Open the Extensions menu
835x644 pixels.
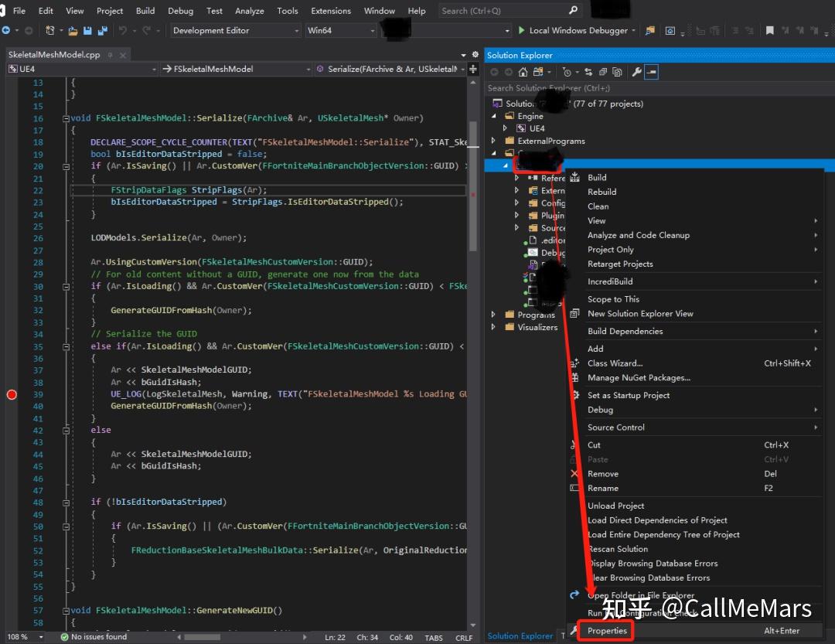click(331, 11)
